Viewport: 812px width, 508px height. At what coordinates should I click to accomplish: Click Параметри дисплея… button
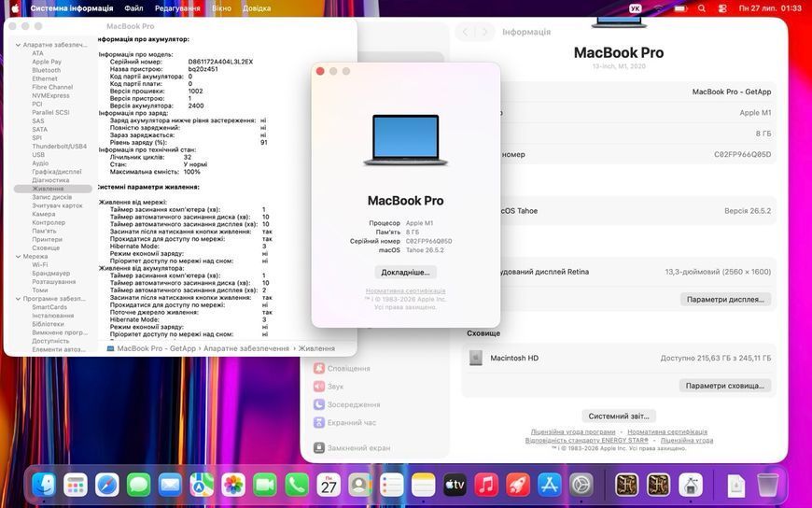click(725, 300)
